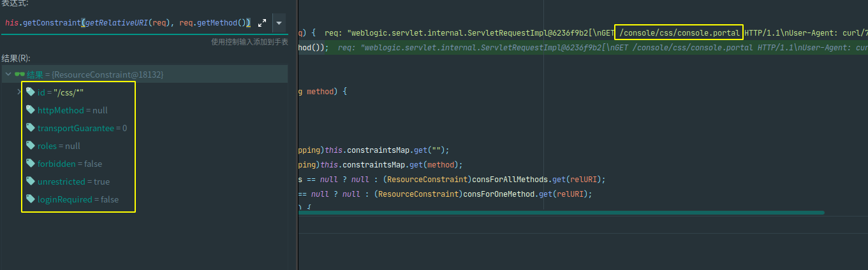Select the forbidden = false row
The width and height of the screenshot is (868, 270).
point(70,164)
